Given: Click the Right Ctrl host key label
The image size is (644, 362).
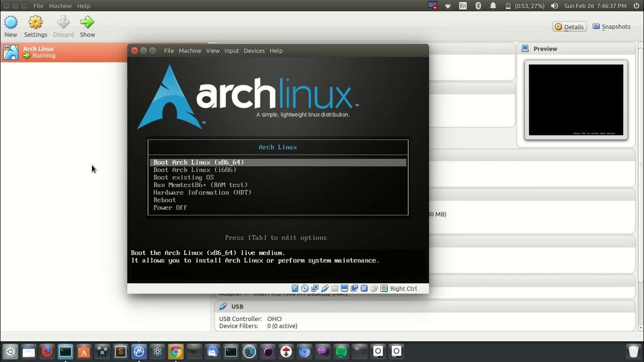Looking at the screenshot, I should [404, 289].
